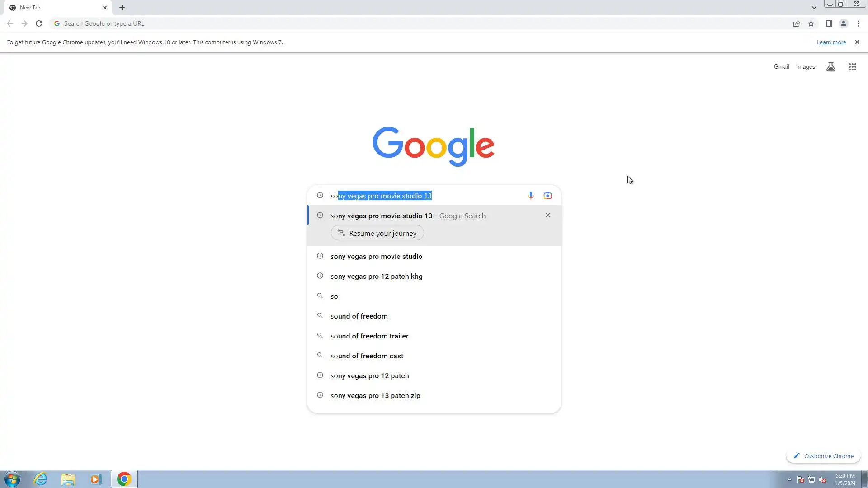Image resolution: width=868 pixels, height=488 pixels.
Task: Show hidden system tray icons
Action: (789, 479)
